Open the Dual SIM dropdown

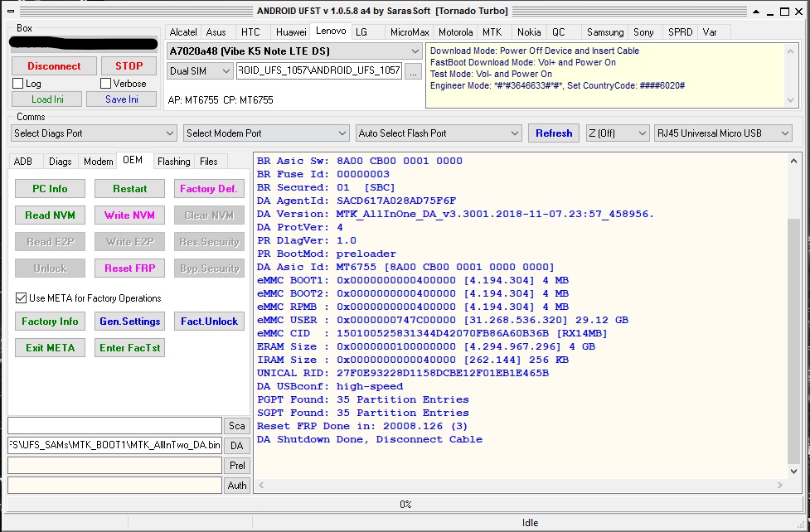click(200, 71)
